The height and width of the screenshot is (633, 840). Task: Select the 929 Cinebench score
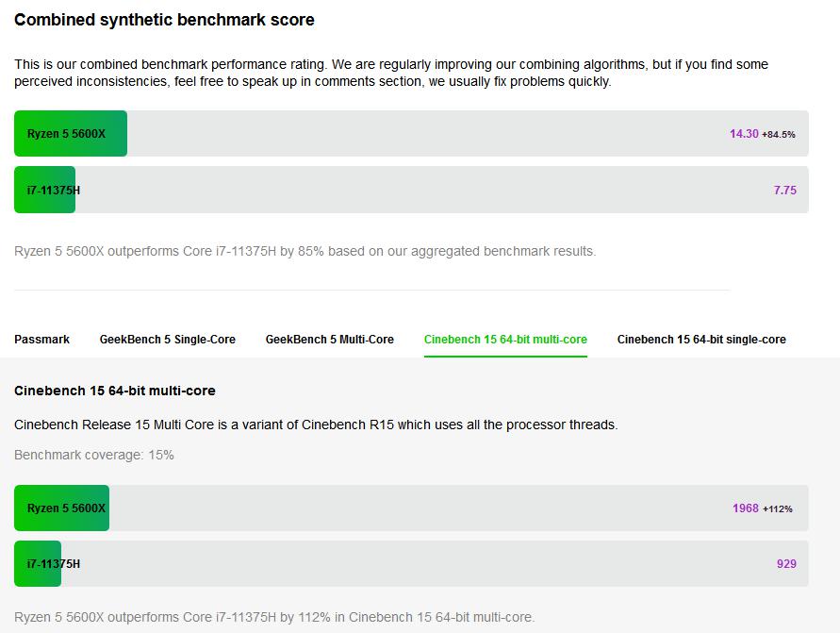pyautogui.click(x=786, y=564)
